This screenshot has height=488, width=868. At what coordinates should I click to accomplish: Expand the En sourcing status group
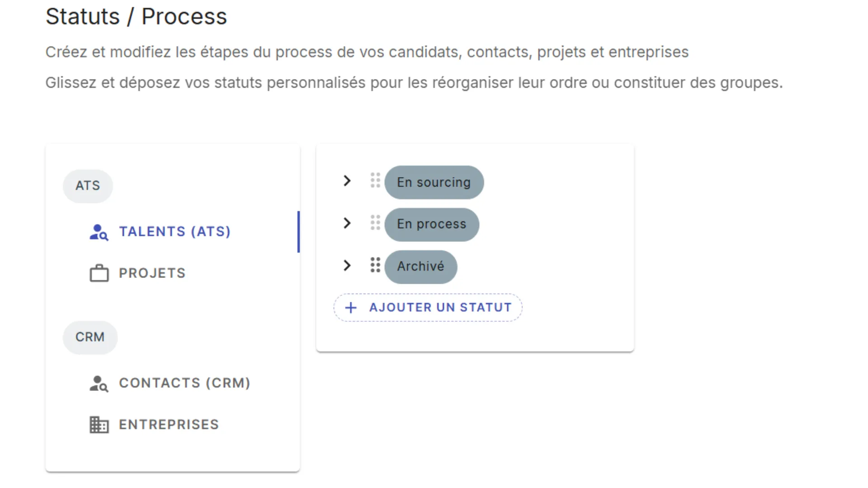tap(347, 181)
